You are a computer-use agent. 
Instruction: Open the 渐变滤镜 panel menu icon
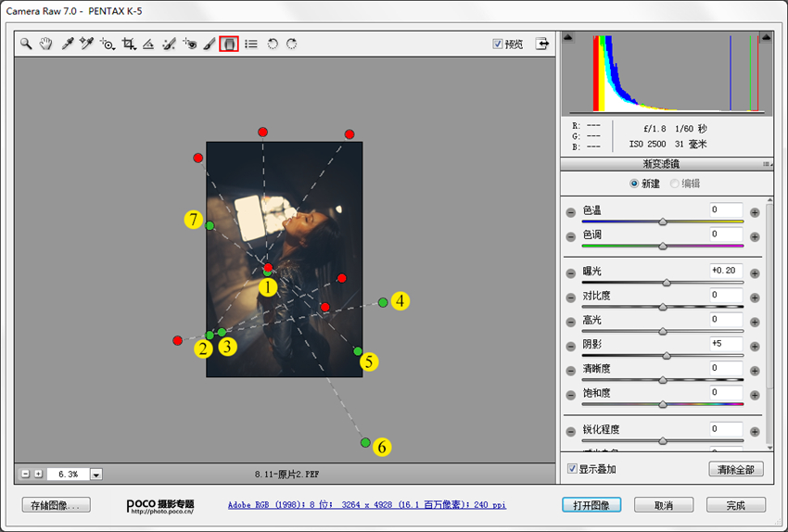[x=767, y=164]
